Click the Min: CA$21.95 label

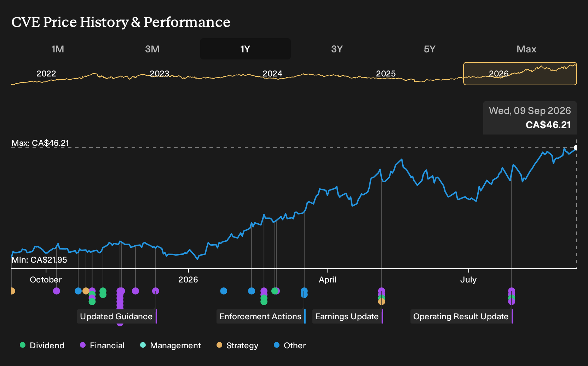point(39,260)
